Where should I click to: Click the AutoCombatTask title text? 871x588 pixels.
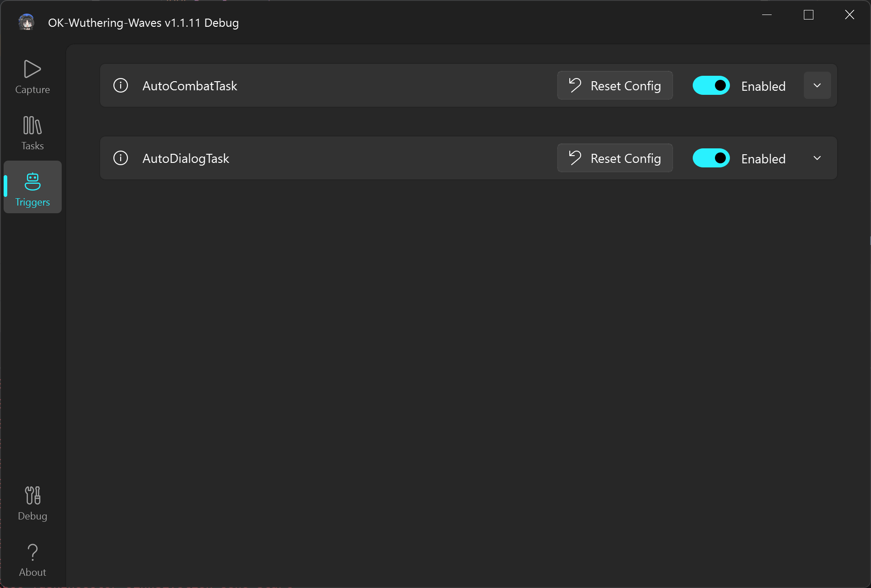[190, 86]
